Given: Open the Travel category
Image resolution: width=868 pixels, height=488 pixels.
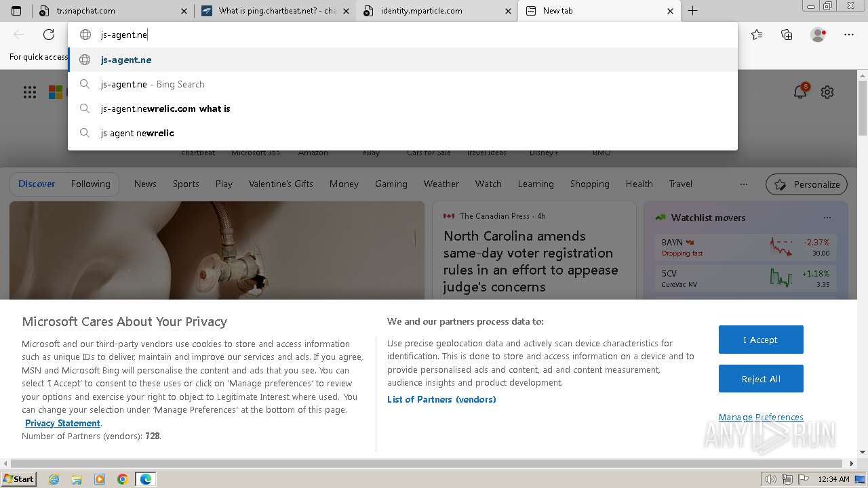Looking at the screenshot, I should (681, 184).
